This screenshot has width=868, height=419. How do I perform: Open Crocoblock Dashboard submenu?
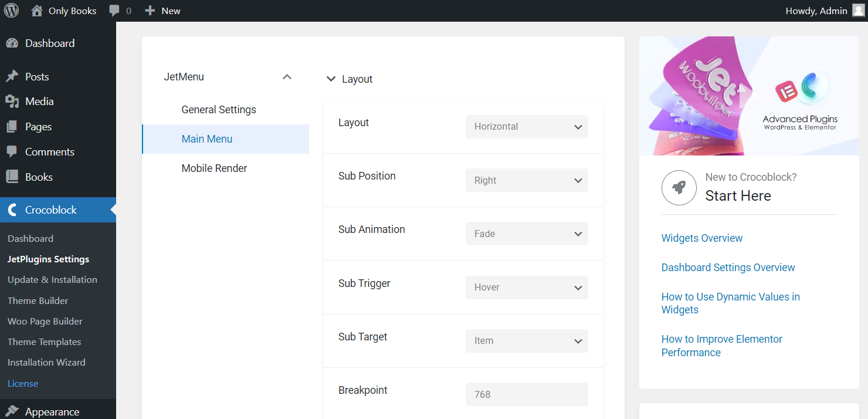coord(30,239)
